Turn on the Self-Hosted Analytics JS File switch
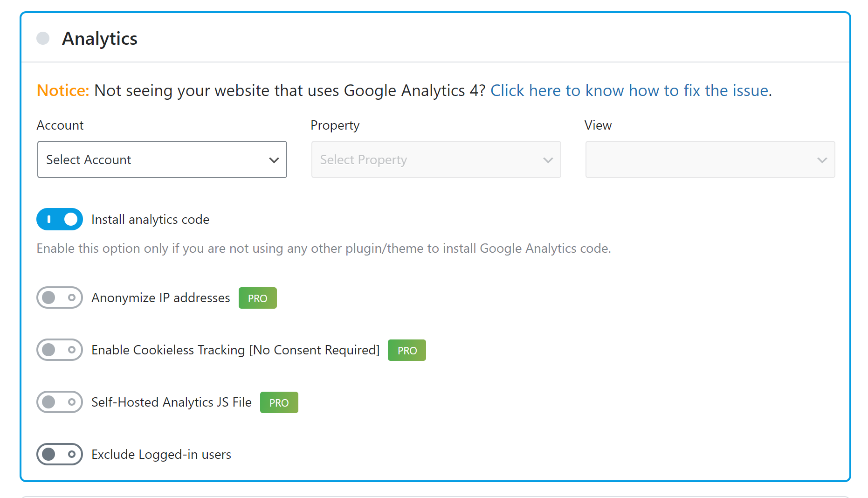This screenshot has width=868, height=498. 60,402
